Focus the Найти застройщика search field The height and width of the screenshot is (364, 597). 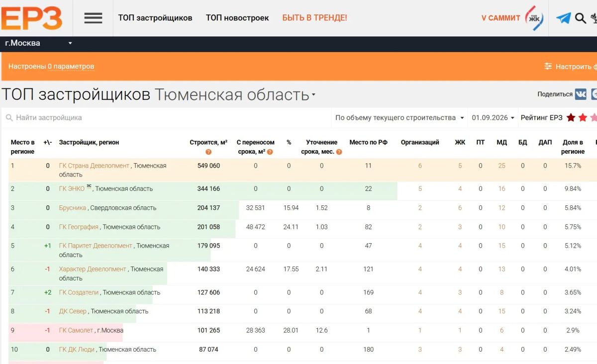(167, 118)
